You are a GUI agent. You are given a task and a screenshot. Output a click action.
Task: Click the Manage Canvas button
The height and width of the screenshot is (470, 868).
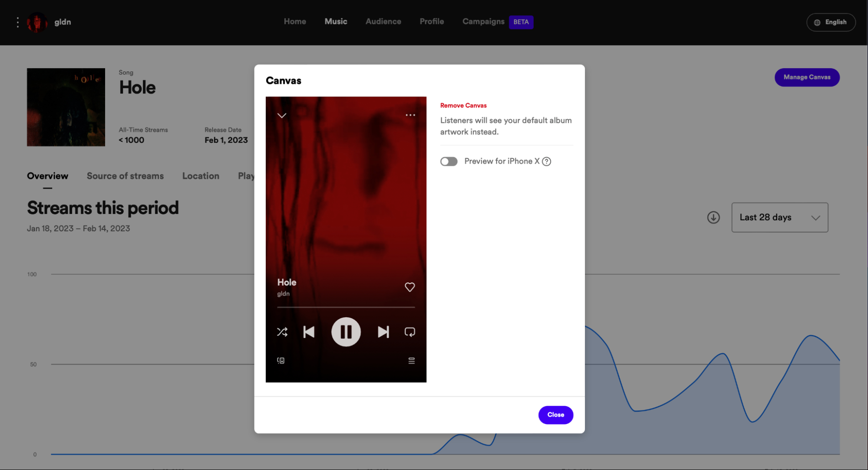(807, 77)
